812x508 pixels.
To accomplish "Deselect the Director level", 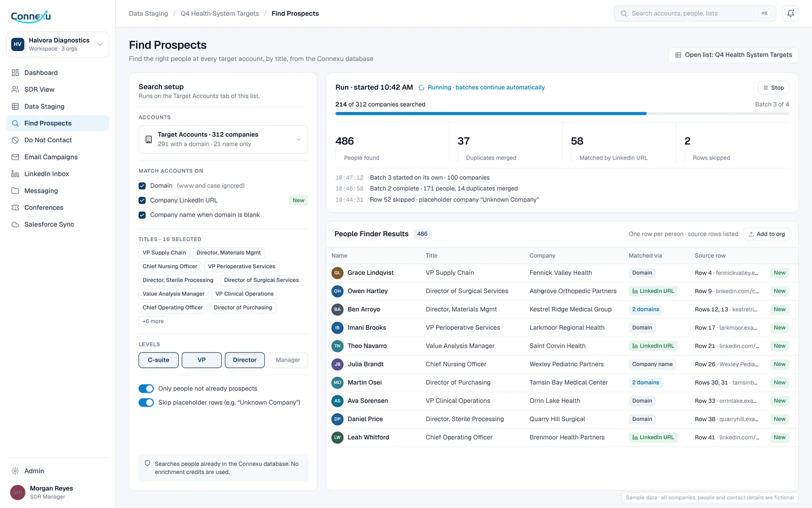I will pos(245,360).
